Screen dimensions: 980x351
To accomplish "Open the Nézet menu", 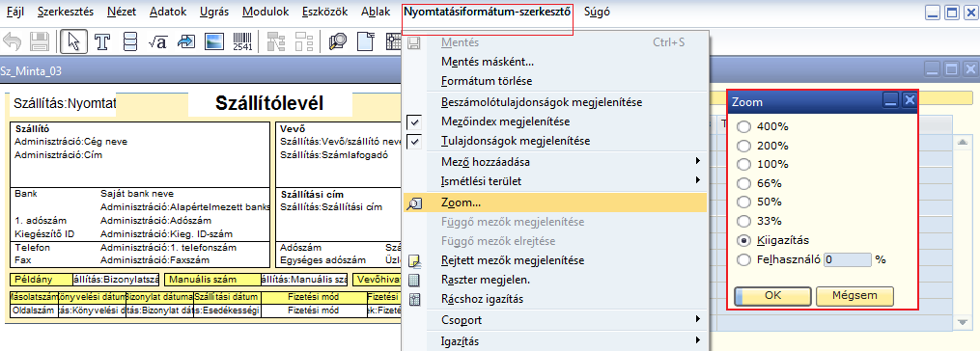I will 122,12.
